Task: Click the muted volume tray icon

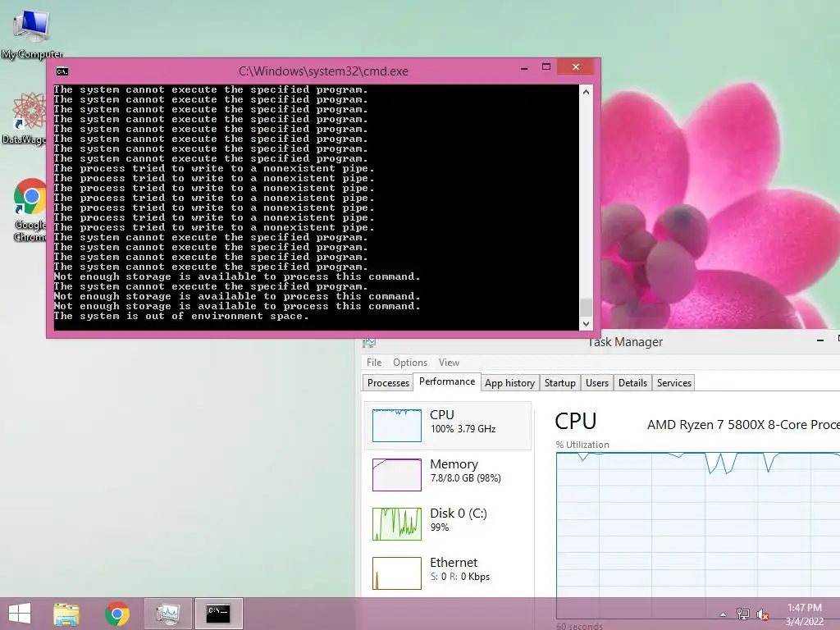Action: pyautogui.click(x=762, y=614)
